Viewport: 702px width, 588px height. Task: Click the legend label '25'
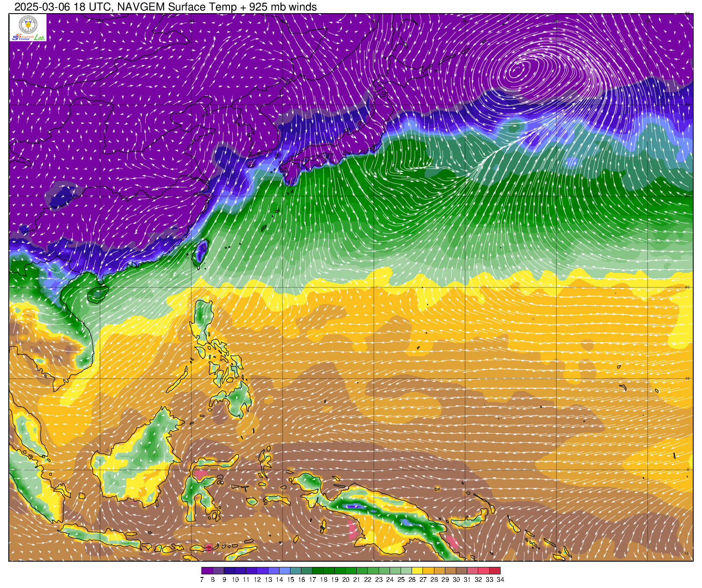tap(401, 580)
